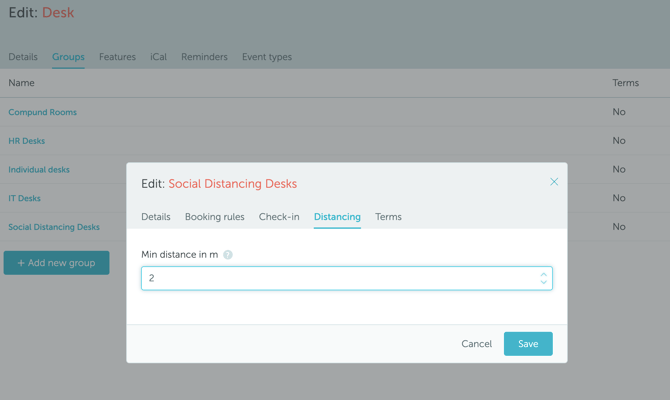670x400 pixels.
Task: Add a new group
Action: 56,263
